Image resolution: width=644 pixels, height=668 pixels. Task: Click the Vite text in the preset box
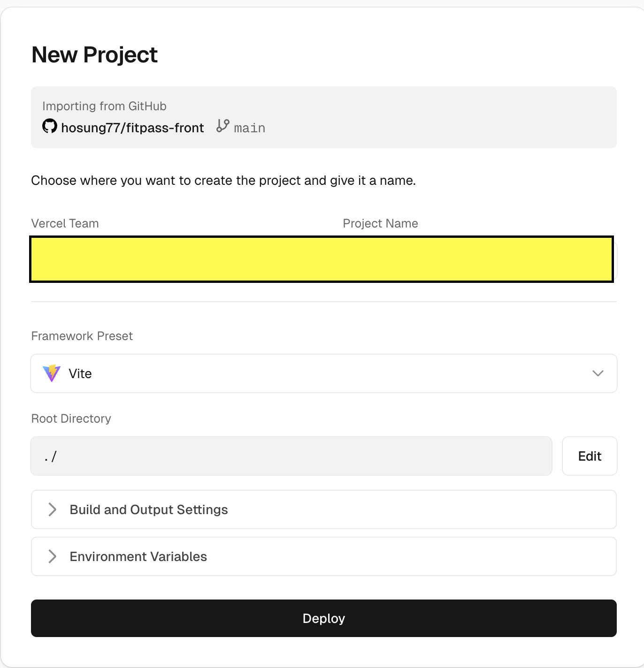(80, 373)
